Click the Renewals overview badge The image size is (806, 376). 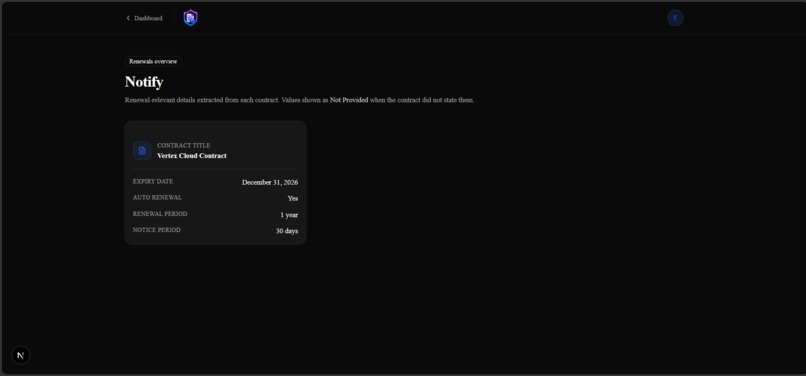tap(153, 61)
